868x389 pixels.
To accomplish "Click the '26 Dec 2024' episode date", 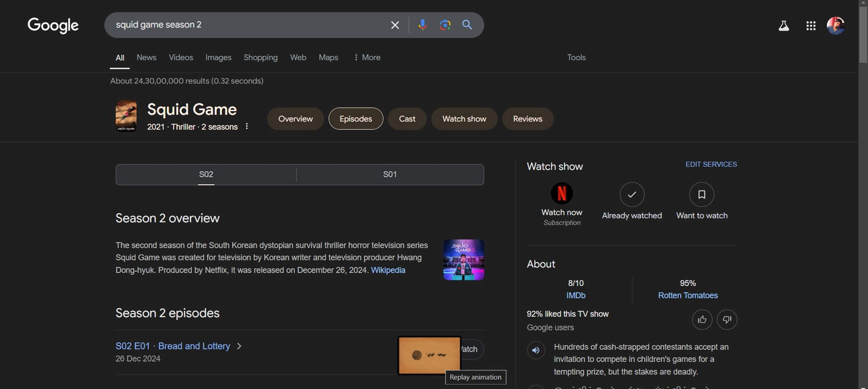I will click(138, 359).
